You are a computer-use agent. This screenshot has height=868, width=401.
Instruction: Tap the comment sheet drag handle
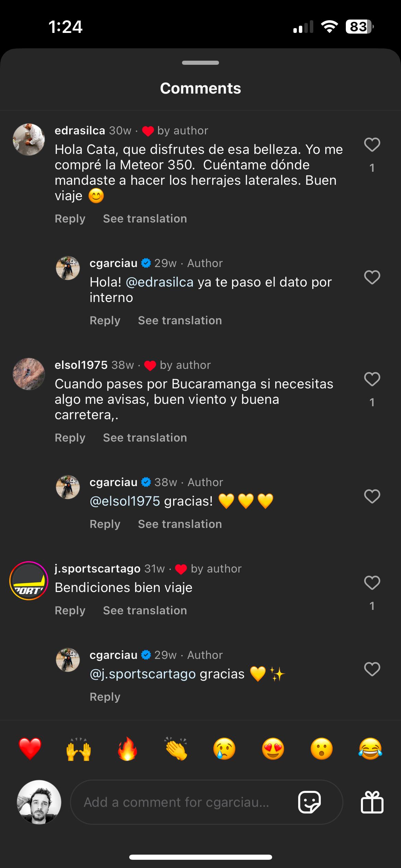(200, 63)
